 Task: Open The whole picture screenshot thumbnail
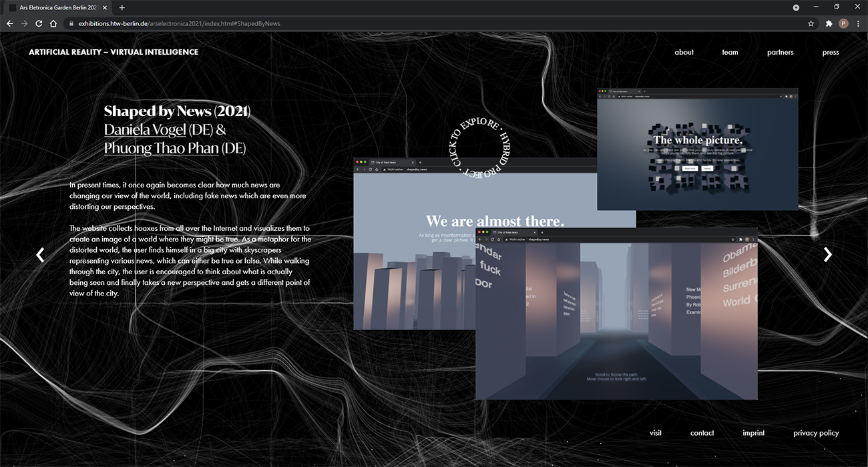[698, 149]
